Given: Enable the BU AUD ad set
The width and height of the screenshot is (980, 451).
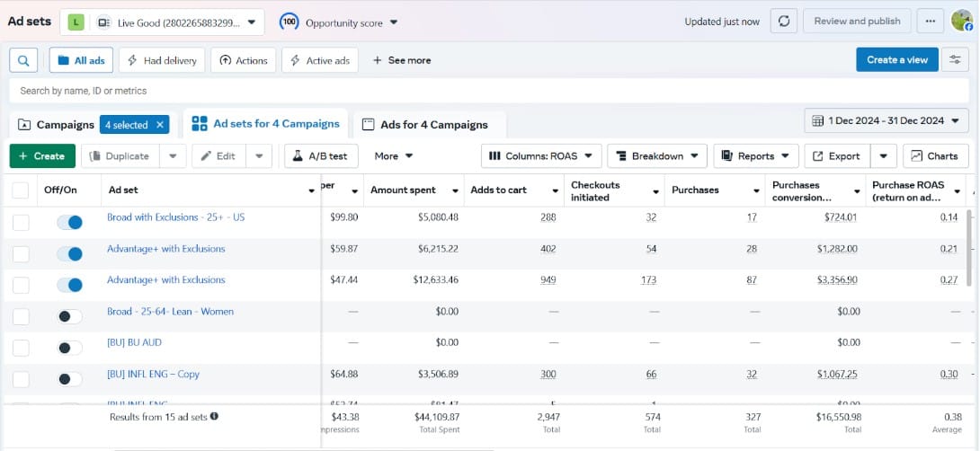Looking at the screenshot, I should [70, 347].
